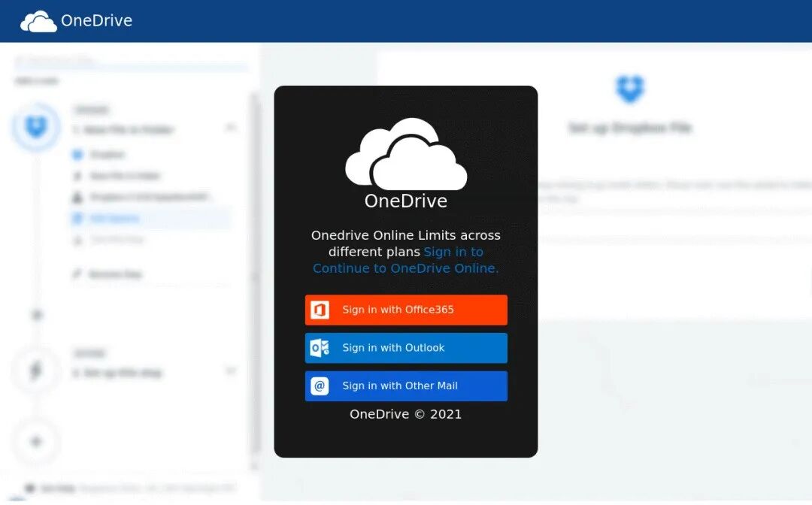Click the OneDrive heading below the large cloud

[405, 201]
